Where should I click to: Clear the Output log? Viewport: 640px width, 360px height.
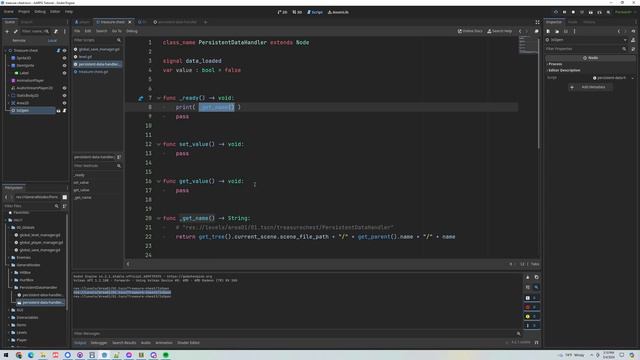[x=527, y=278]
